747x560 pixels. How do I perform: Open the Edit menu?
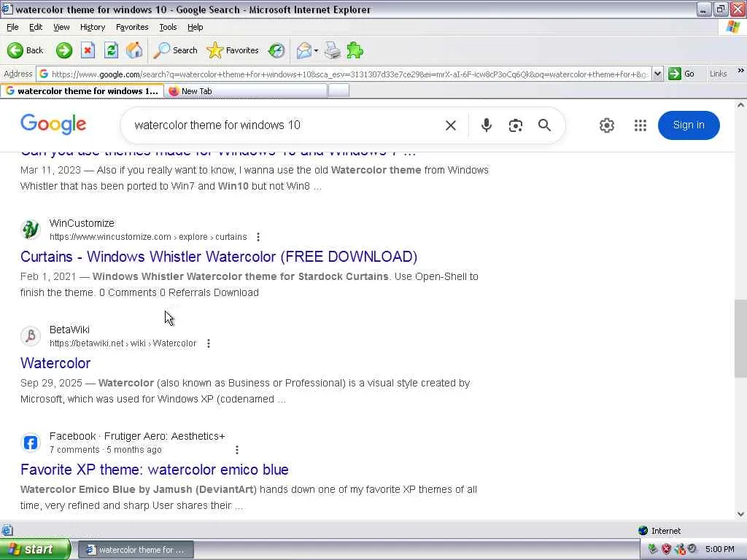36,27
